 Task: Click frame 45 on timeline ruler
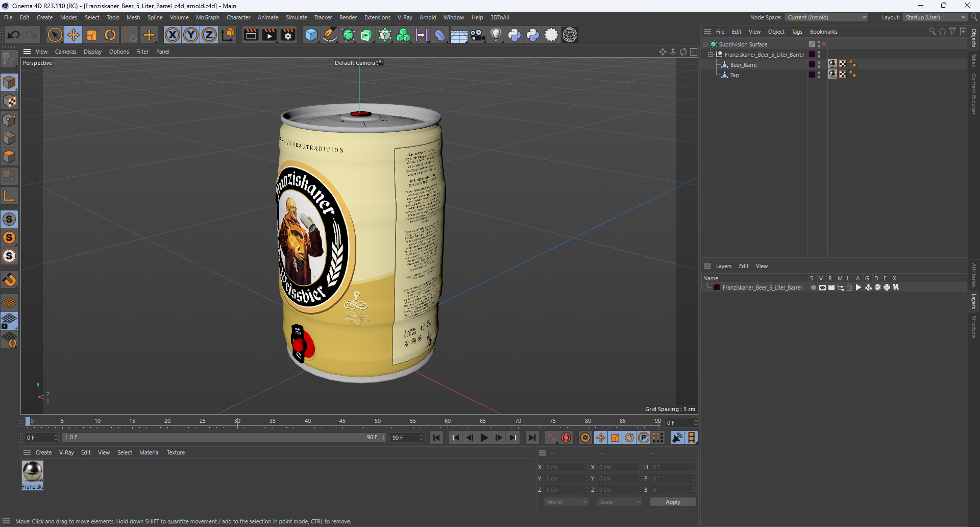coord(342,422)
